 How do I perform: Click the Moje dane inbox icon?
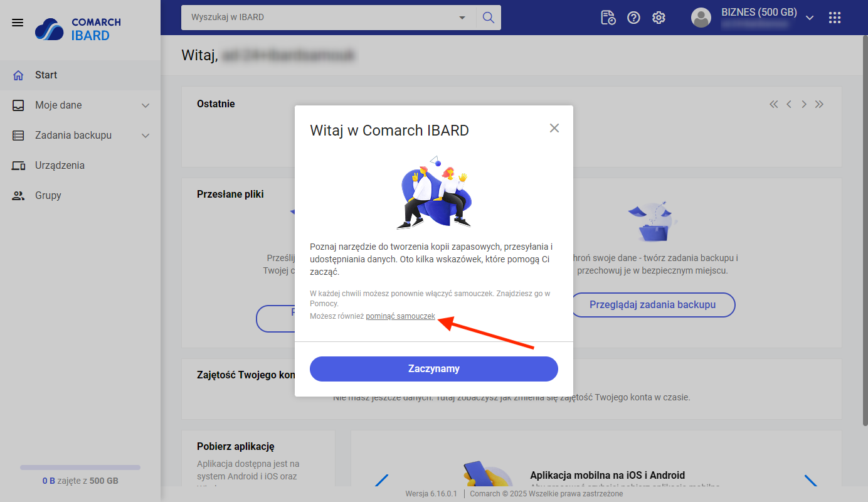[18, 105]
